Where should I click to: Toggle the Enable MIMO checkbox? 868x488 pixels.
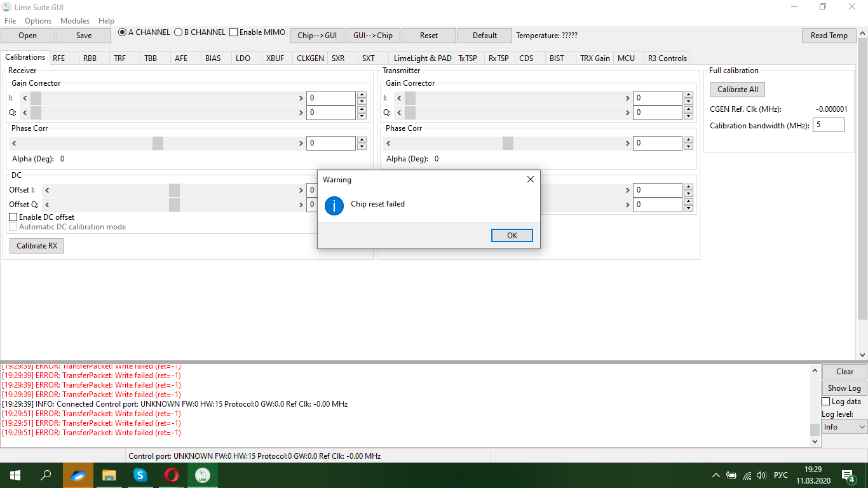pos(257,32)
